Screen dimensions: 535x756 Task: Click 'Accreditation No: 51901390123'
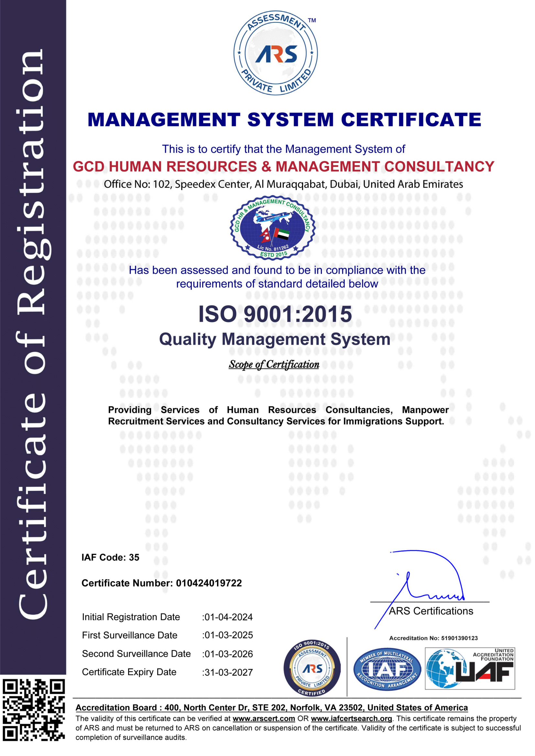click(x=433, y=638)
